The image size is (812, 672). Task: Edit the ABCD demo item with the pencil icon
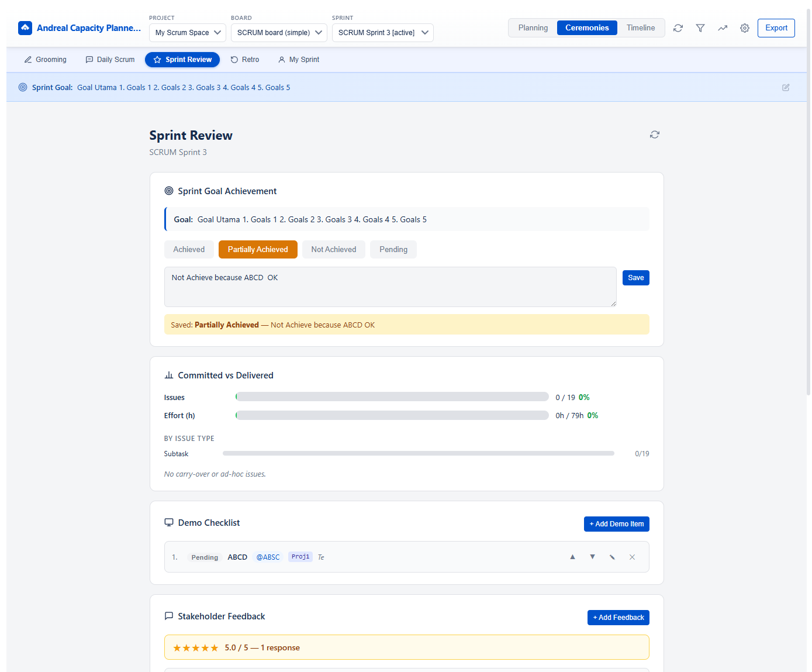point(612,557)
